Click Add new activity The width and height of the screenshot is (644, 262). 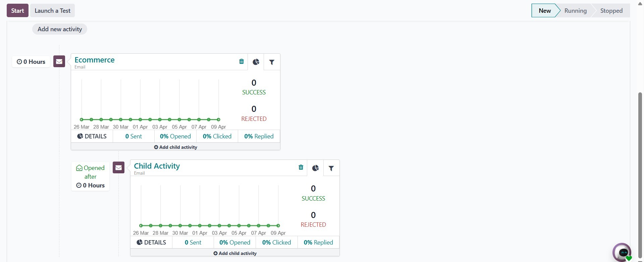click(x=60, y=29)
